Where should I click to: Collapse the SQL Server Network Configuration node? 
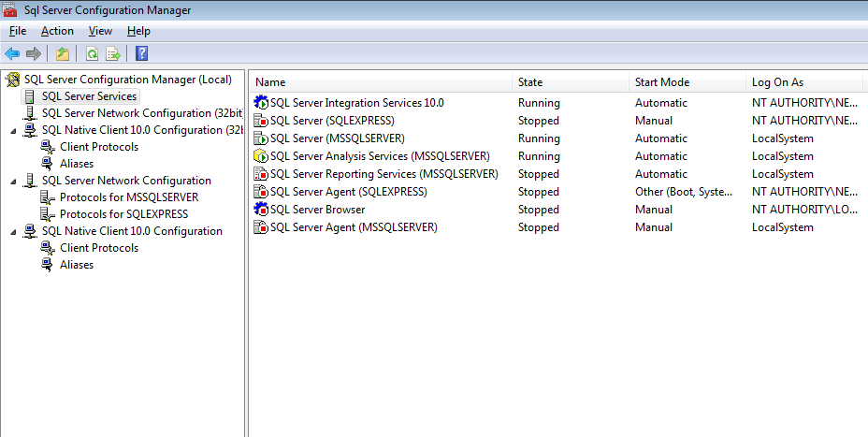(x=13, y=182)
